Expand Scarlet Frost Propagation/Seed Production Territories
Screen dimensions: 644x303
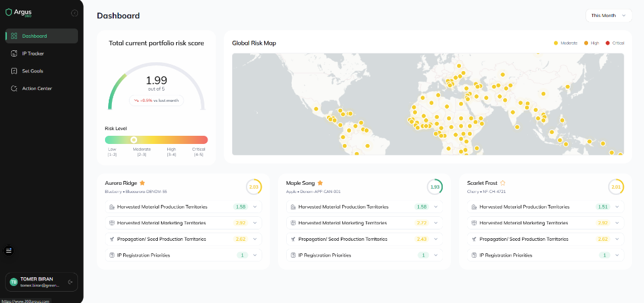pyautogui.click(x=618, y=239)
